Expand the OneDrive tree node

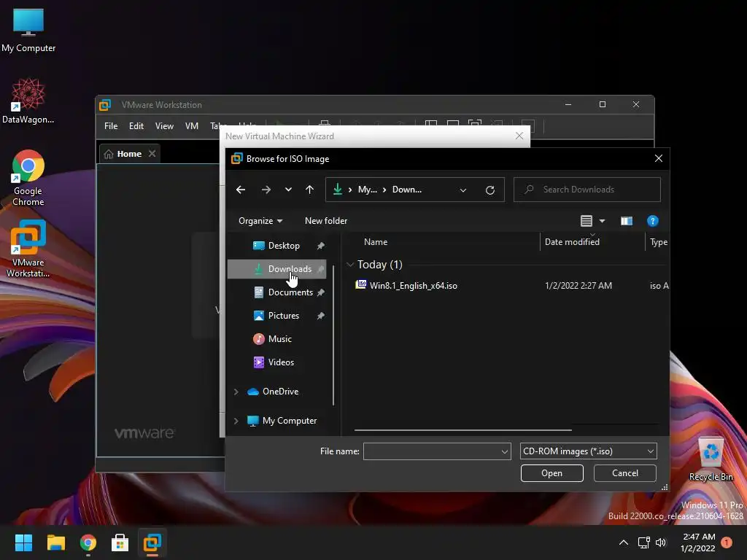tap(236, 392)
